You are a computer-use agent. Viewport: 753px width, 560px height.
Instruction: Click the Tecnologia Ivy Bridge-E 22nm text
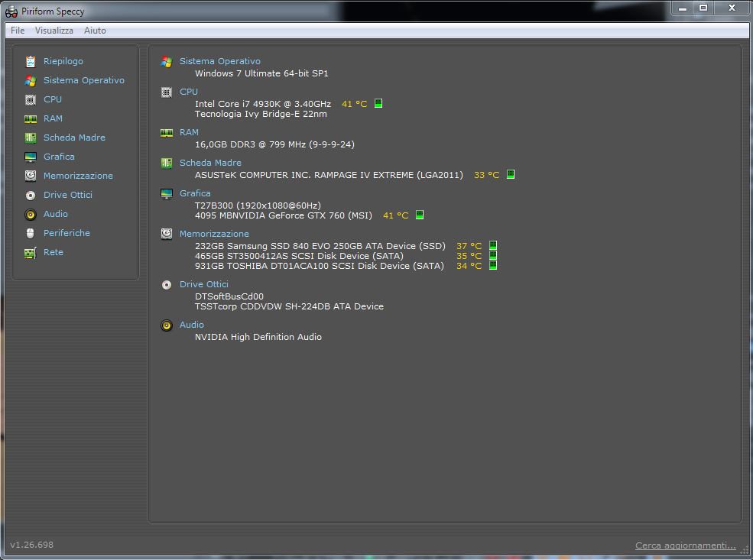pyautogui.click(x=261, y=114)
